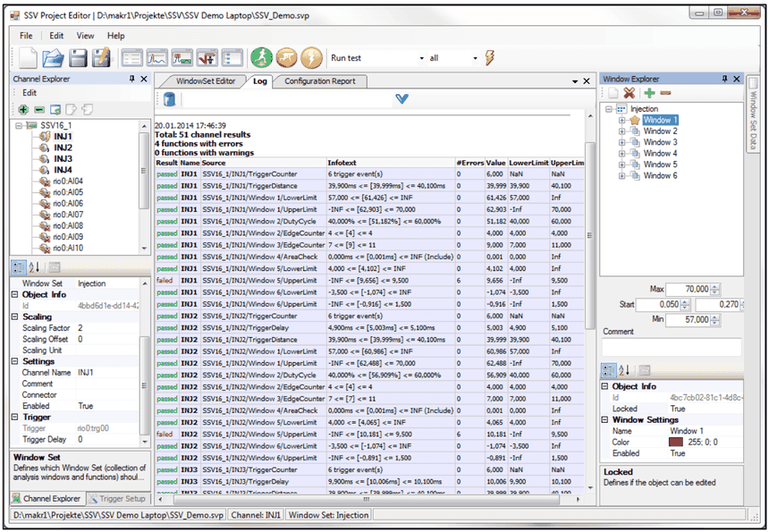769x532 pixels.
Task: Open the main Edit menu beside File
Action: pyautogui.click(x=56, y=35)
